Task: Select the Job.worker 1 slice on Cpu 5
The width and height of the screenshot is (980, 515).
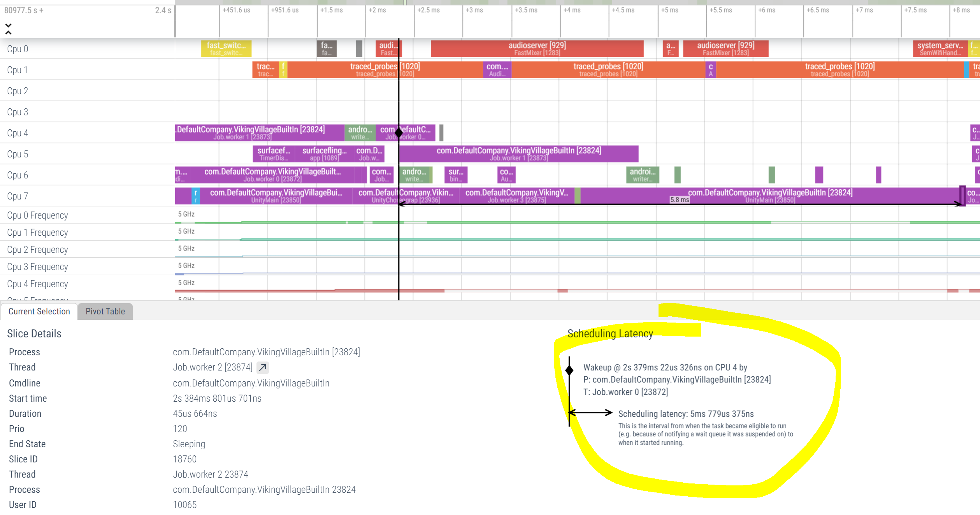Action: 518,154
